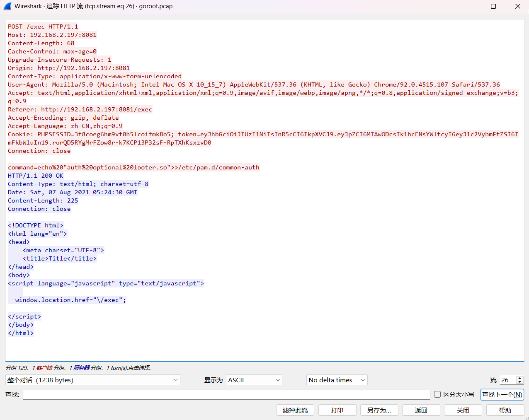Image resolution: width=529 pixels, height=420 pixels.
Task: Click the stream number field showing 26
Action: [x=507, y=380]
